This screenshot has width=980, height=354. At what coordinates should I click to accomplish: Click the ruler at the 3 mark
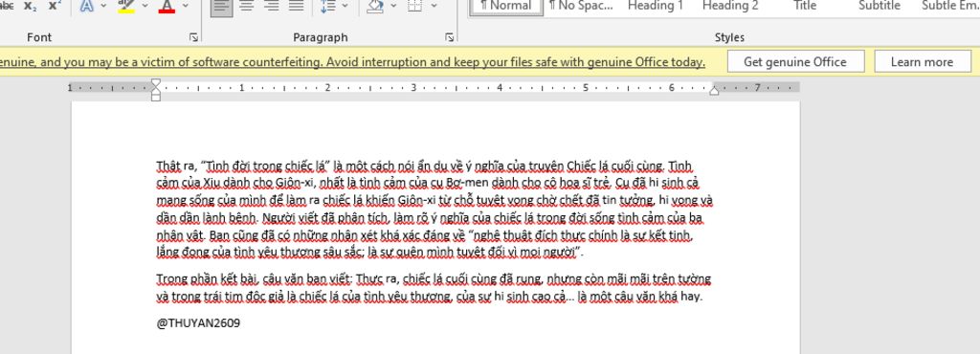pyautogui.click(x=413, y=88)
